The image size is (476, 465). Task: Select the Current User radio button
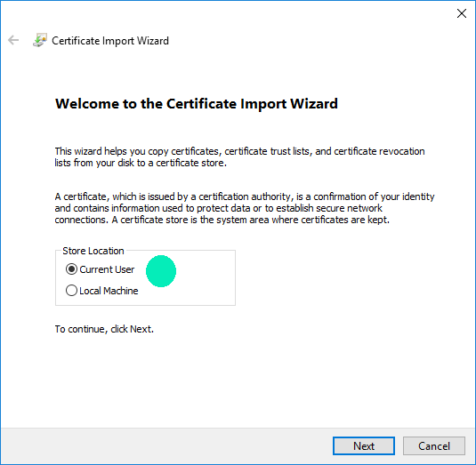(x=71, y=269)
